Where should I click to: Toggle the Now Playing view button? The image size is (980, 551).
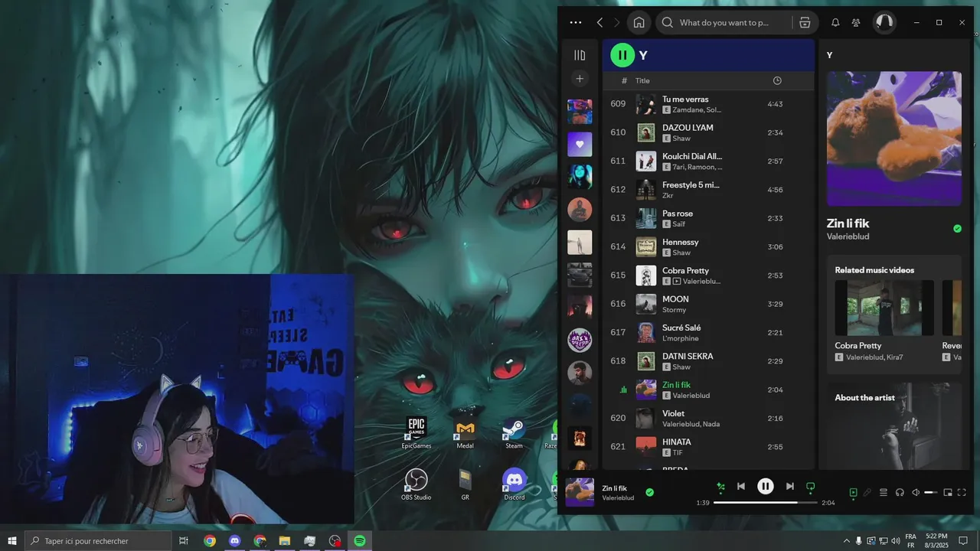click(x=853, y=492)
